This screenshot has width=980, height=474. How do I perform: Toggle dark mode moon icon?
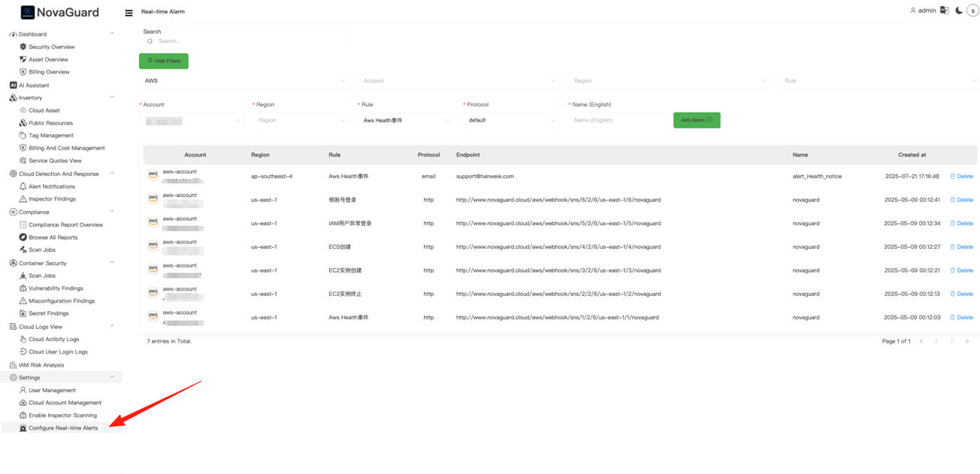coord(959,11)
